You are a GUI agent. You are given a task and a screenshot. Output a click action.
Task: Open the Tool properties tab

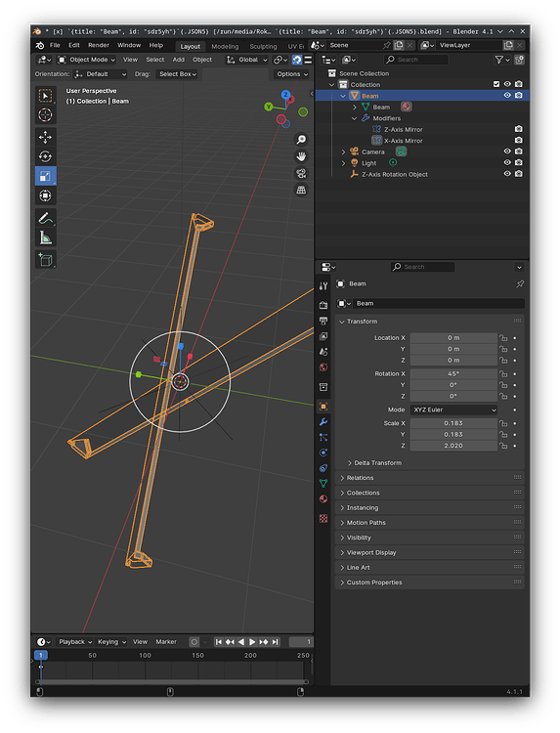pyautogui.click(x=323, y=286)
